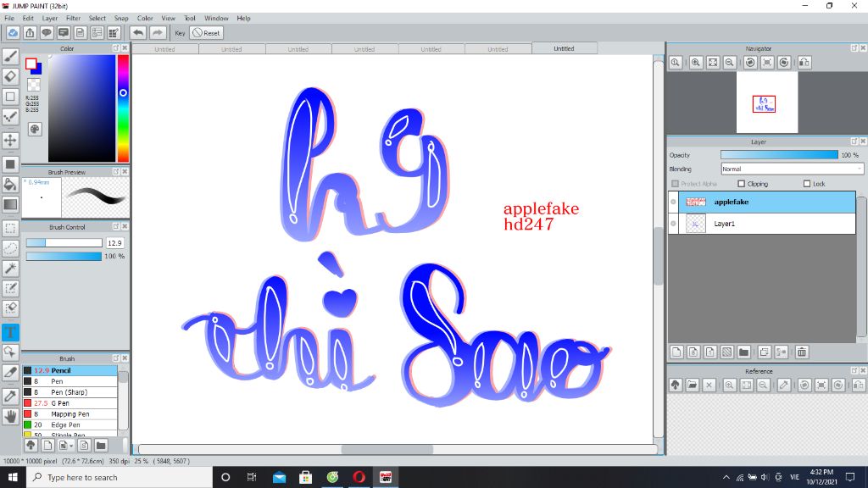Screen dimensions: 868x488
Task: Select the Mapping Pen brush
Action: pyautogui.click(x=70, y=413)
